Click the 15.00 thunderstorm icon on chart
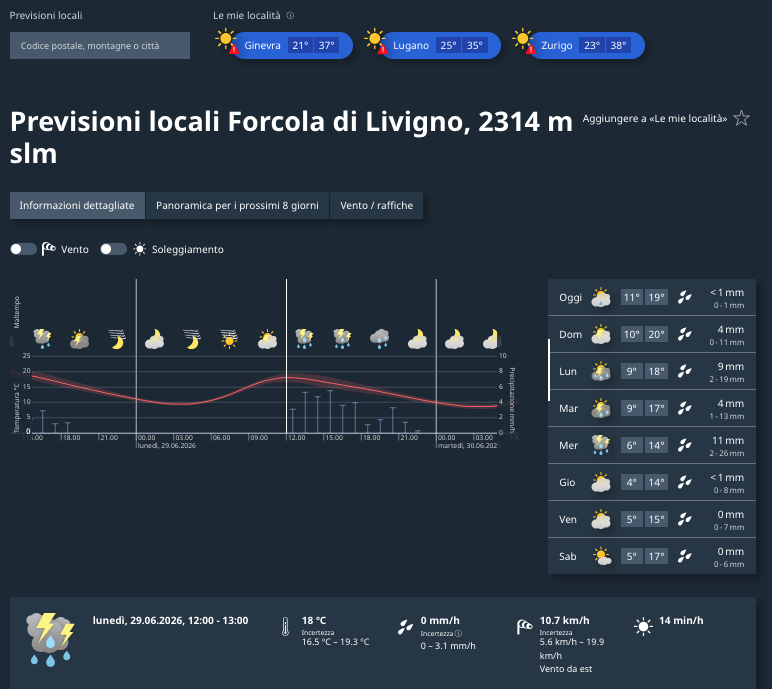Screen dimensions: 772x689 click(x=342, y=339)
